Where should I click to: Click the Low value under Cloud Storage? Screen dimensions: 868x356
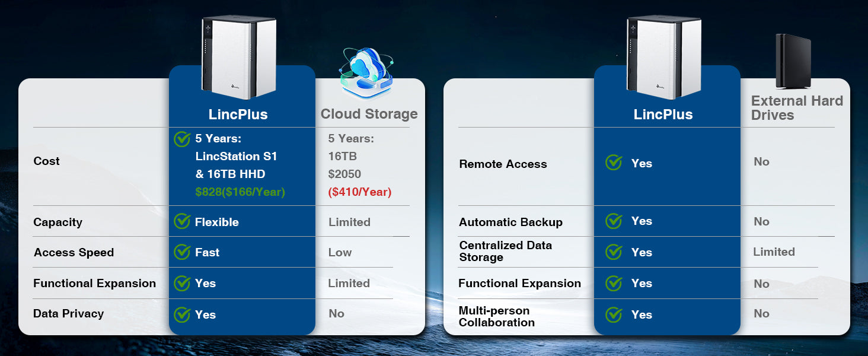340,252
